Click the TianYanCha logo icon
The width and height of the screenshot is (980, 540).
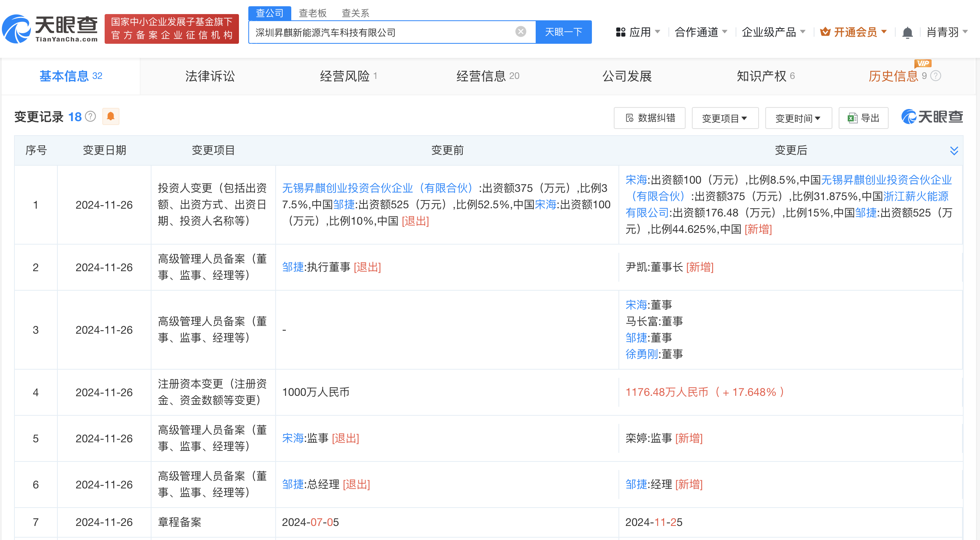[16, 29]
